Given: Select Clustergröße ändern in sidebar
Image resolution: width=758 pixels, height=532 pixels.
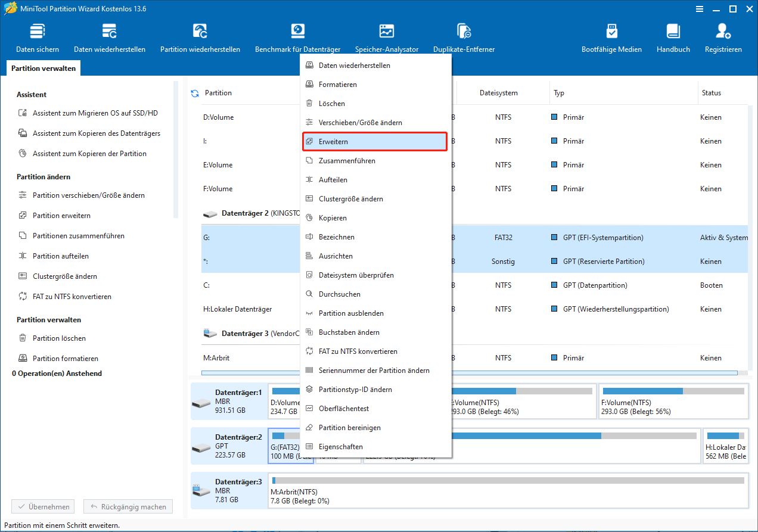Looking at the screenshot, I should point(57,276).
